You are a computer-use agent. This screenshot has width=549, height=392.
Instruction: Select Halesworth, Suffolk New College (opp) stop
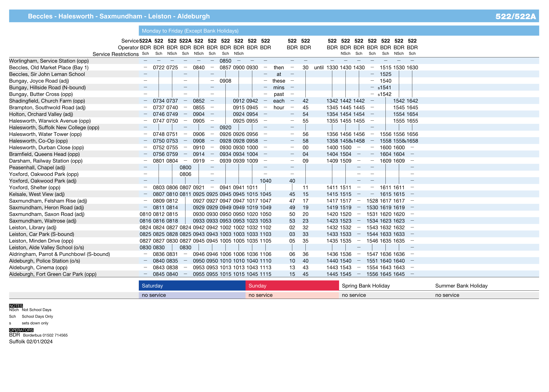point(54,127)
